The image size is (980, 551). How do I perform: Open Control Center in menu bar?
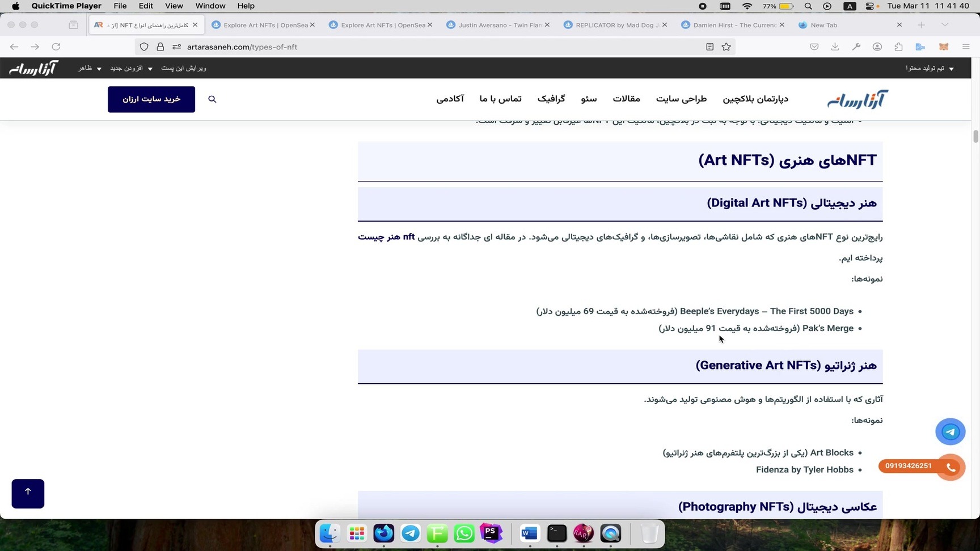[x=870, y=6]
